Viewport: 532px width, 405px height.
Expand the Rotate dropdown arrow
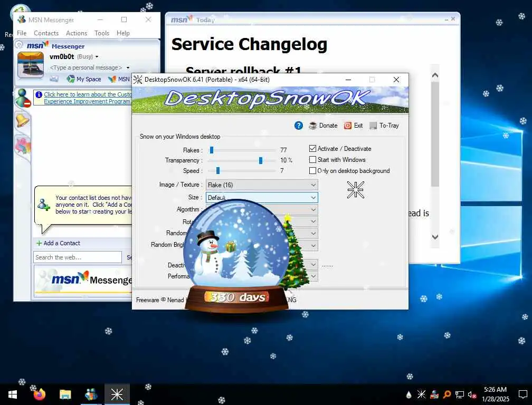click(313, 221)
